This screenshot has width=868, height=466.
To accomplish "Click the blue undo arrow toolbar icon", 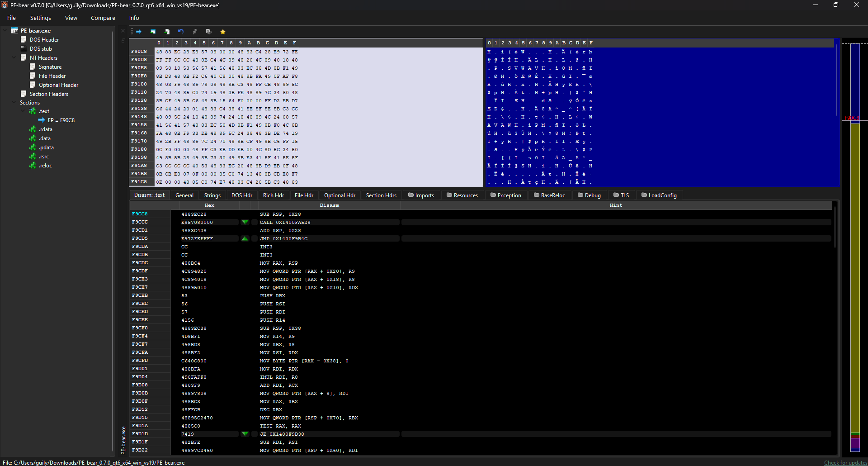I will (181, 32).
